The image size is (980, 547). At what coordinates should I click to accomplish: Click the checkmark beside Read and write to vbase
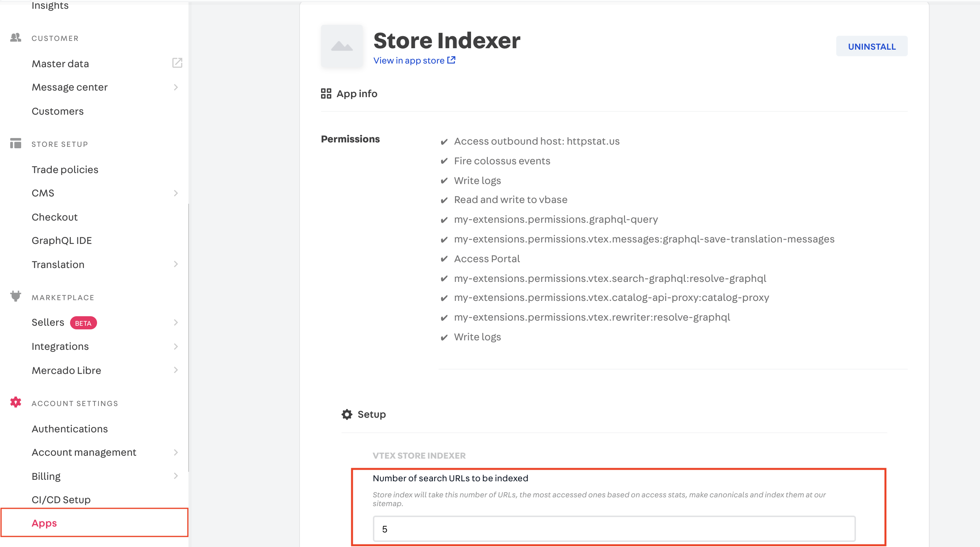click(x=444, y=200)
